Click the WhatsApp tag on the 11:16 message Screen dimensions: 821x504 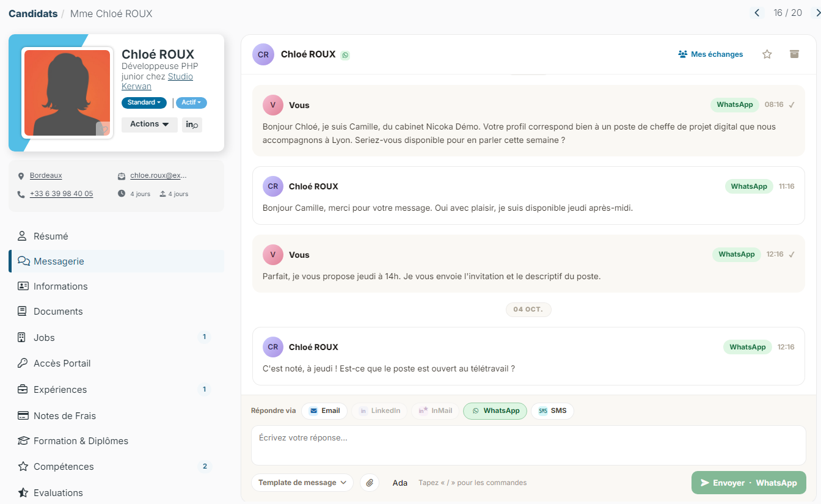point(749,186)
